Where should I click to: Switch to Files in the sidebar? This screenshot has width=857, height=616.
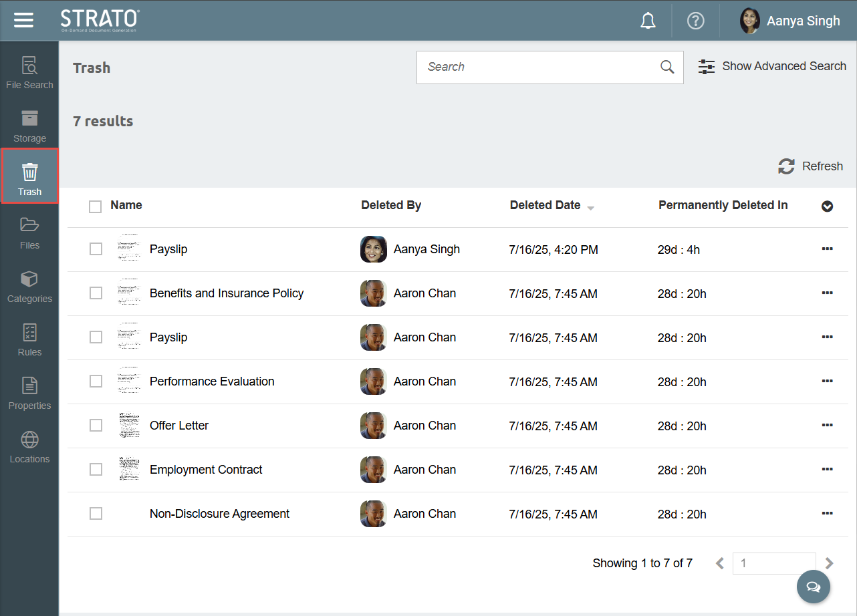click(x=29, y=233)
